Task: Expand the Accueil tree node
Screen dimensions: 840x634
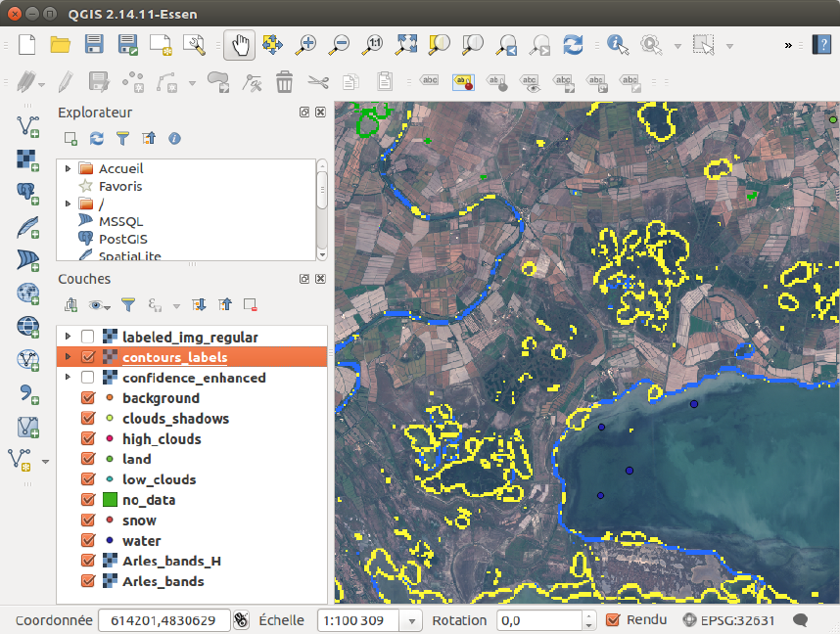Action: click(68, 168)
